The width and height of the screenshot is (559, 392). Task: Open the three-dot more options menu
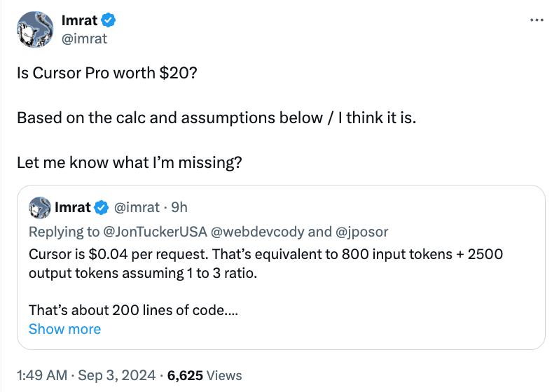pyautogui.click(x=537, y=20)
